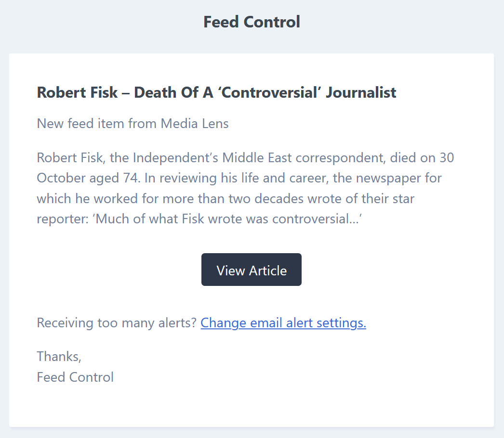Click 'Death Of A' in the headline
Screen dimensions: 504x438
[x=174, y=92]
